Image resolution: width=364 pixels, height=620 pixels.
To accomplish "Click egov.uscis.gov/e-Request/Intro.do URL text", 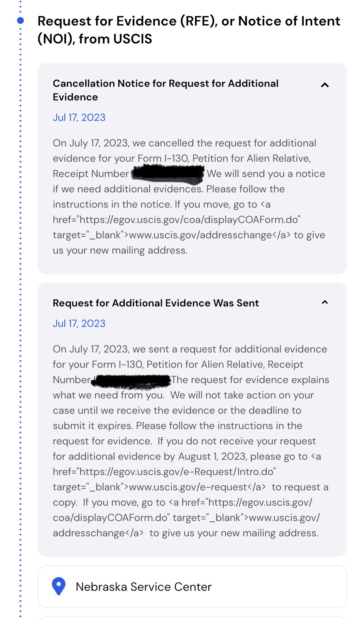I will coord(176,472).
